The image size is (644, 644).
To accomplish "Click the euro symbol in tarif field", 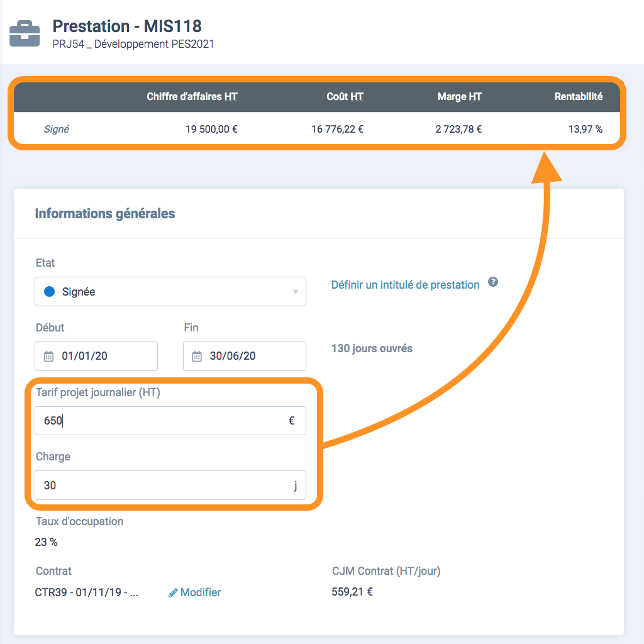I will [x=291, y=421].
